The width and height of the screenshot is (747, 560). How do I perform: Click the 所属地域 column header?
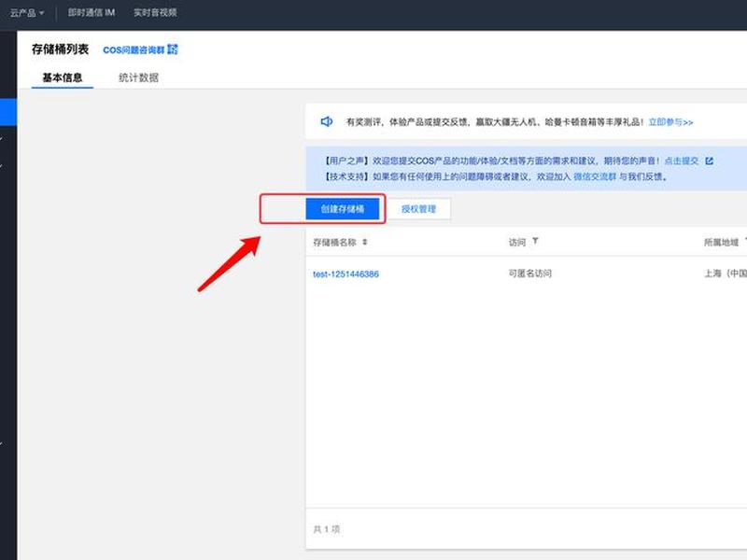tap(721, 243)
